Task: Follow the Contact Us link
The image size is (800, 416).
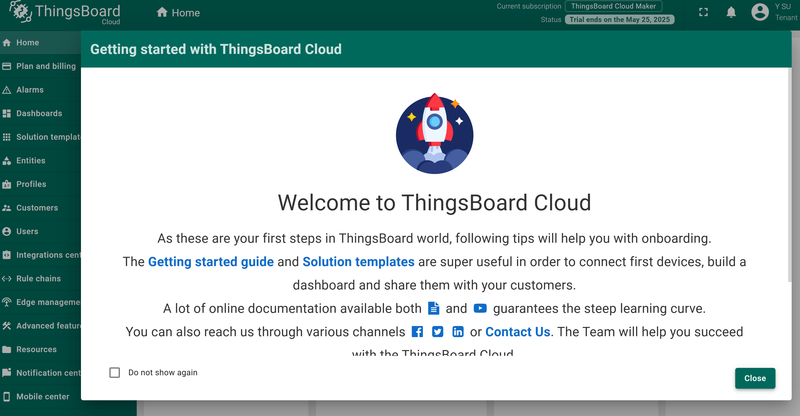Action: click(517, 332)
